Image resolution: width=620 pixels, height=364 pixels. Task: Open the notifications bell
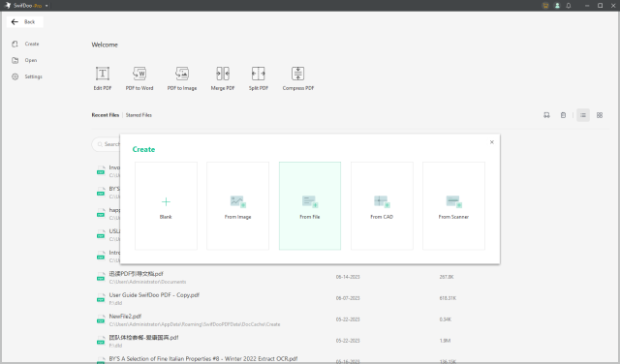click(x=569, y=6)
